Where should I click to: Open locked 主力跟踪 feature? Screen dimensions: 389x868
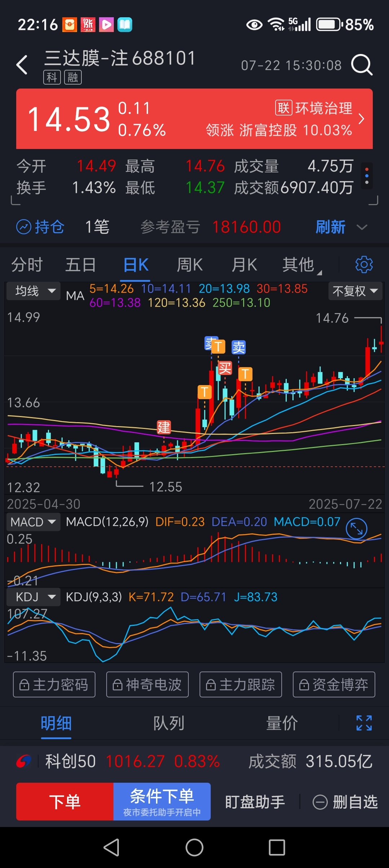click(x=241, y=684)
